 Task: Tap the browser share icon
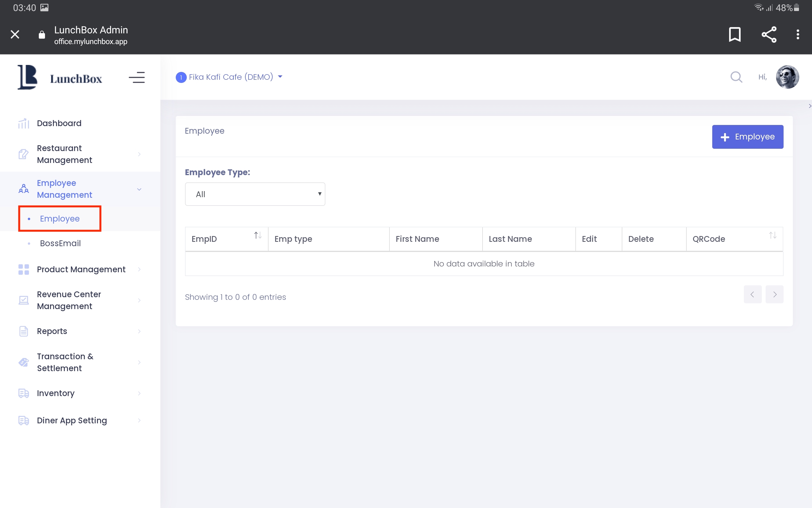(769, 34)
